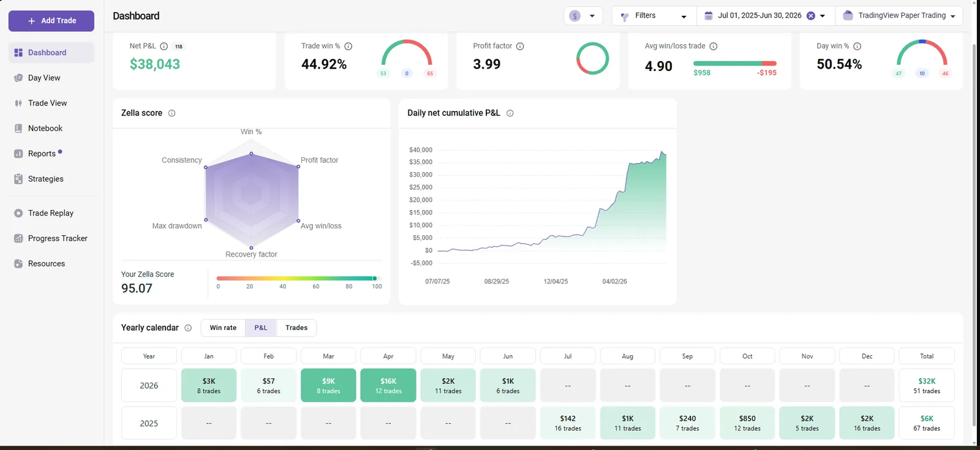Clear the date range with the X icon
Viewport: 980px width, 450px height.
(x=810, y=16)
